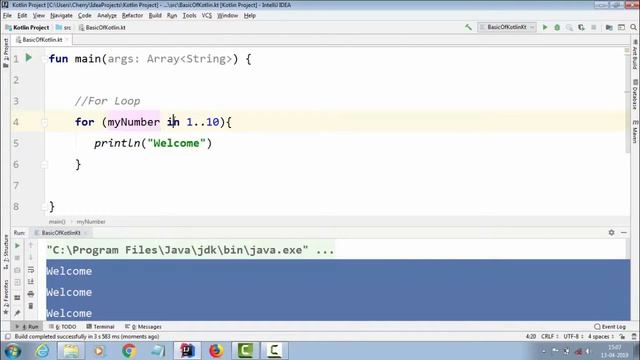Click the toolbar Stop square icon
Screen dimensions: 640x360
(x=594, y=27)
